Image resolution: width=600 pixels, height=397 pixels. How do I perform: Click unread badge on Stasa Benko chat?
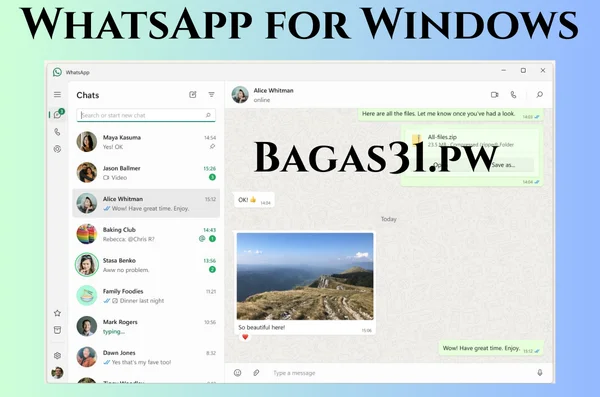[x=212, y=270]
